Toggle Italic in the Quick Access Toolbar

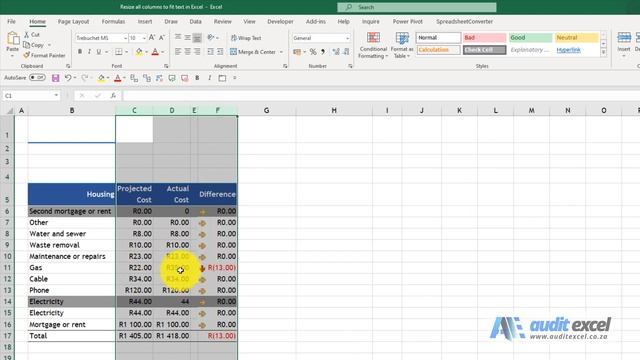click(x=209, y=78)
